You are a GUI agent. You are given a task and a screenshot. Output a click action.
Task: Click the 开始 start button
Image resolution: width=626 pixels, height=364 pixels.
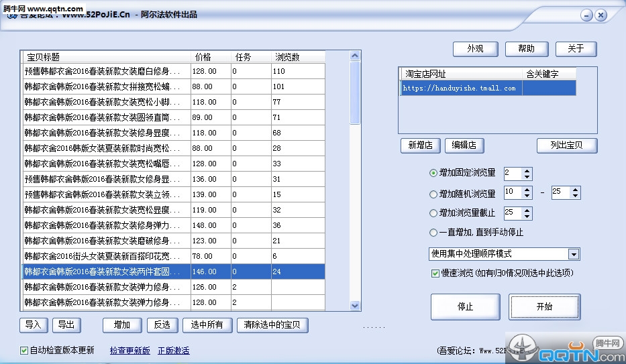click(545, 306)
